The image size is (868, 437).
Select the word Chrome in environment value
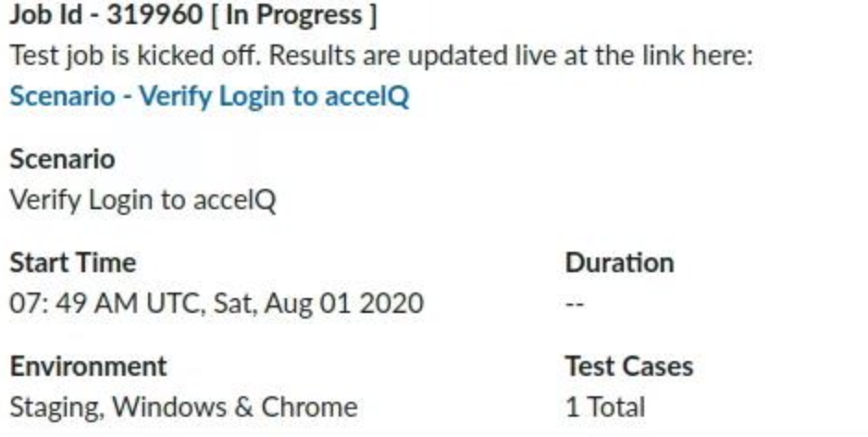point(309,407)
